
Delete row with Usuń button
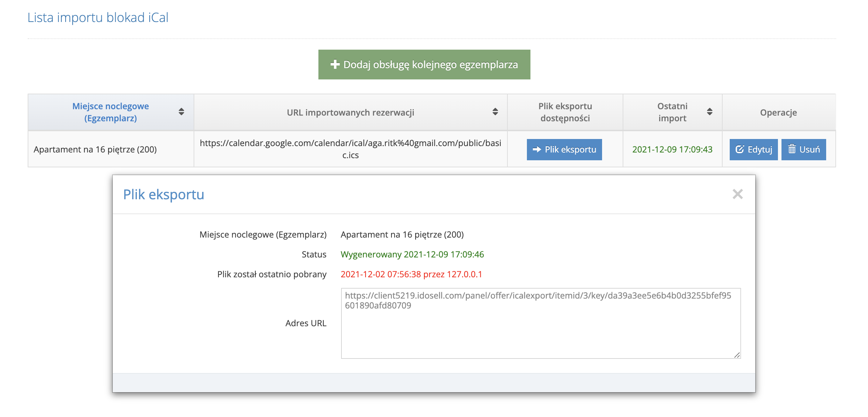pos(803,150)
